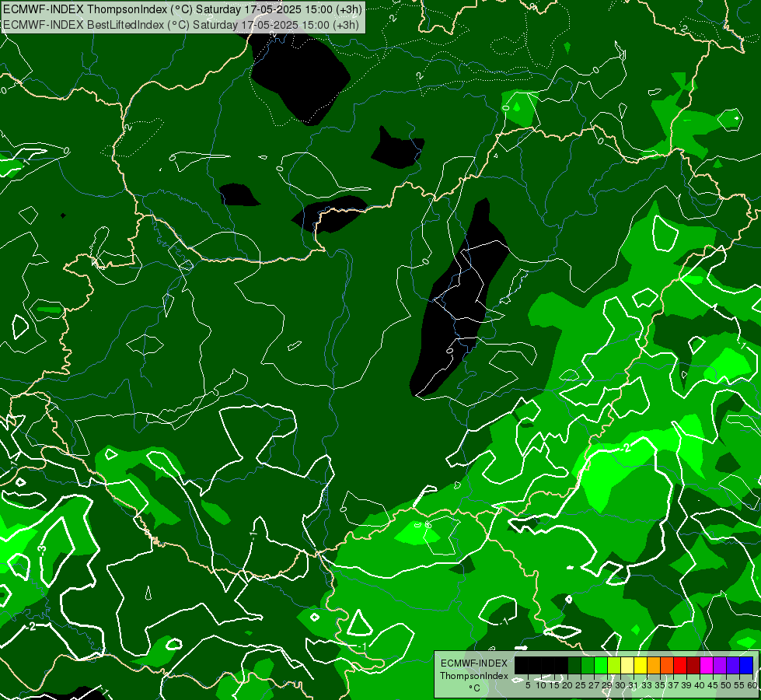Viewport: 761px width, 700px height.
Task: Click the legend tick value 35
Action: [660, 685]
